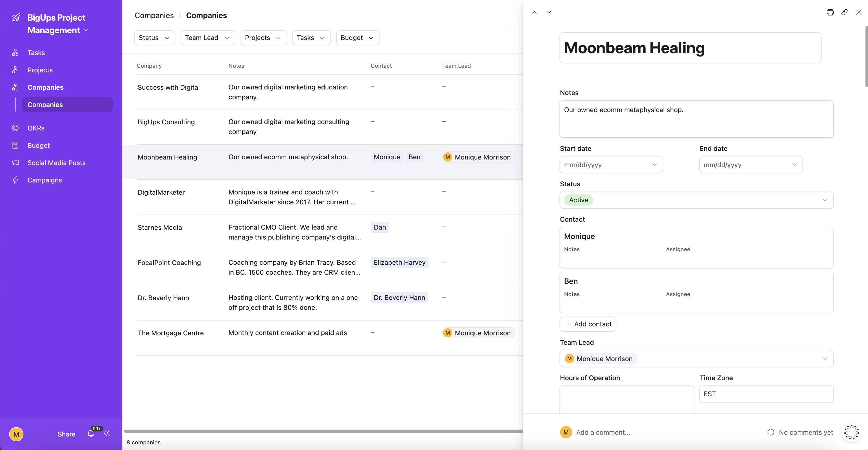868x450 pixels.
Task: Open the Start date picker
Action: coord(611,164)
